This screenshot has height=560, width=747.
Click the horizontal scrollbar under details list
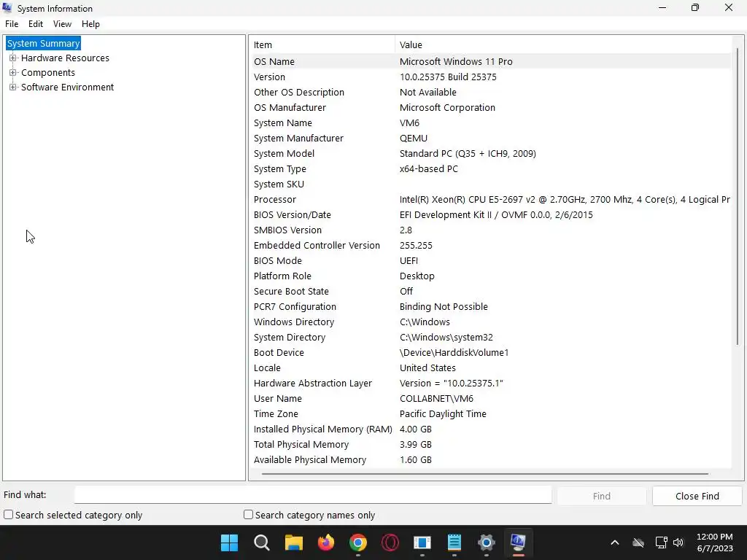point(485,474)
